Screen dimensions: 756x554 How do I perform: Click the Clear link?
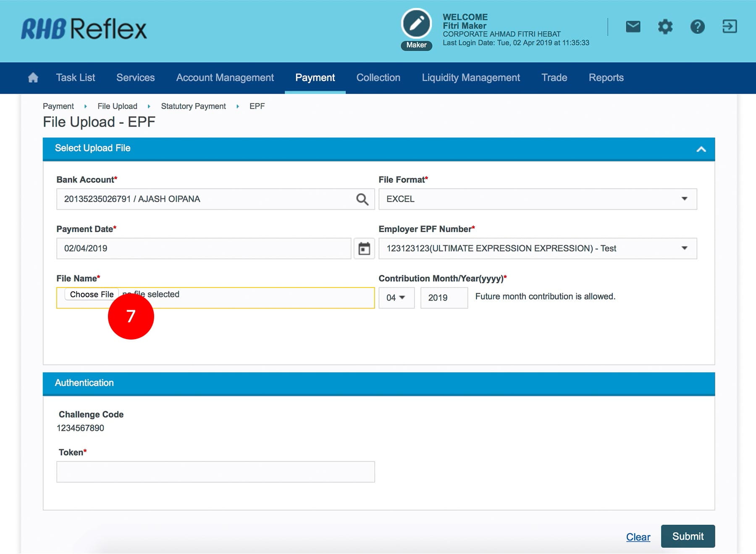pos(638,537)
